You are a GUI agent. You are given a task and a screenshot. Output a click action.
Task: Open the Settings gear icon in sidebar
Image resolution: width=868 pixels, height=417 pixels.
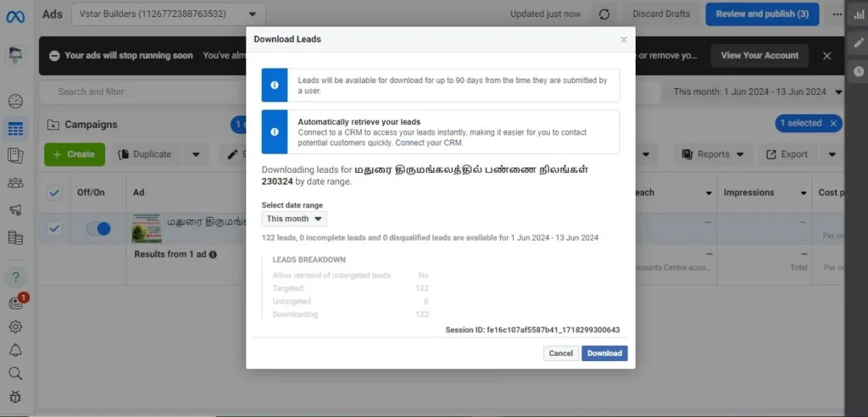coord(15,326)
